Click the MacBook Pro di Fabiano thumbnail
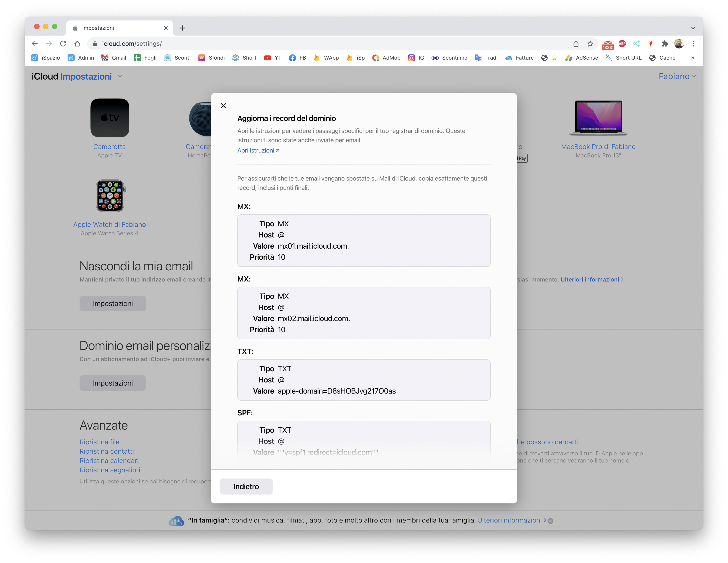Viewport: 728px width, 563px height. 598,118
